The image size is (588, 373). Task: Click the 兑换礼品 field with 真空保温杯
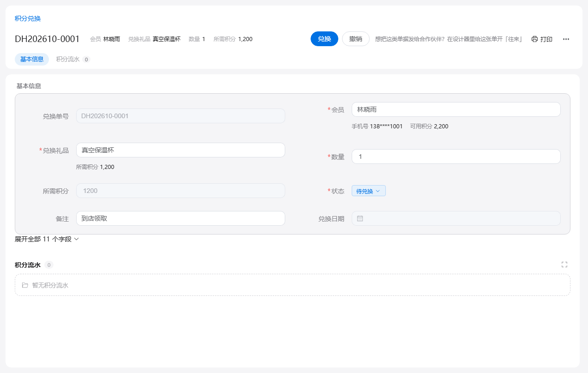click(x=180, y=150)
